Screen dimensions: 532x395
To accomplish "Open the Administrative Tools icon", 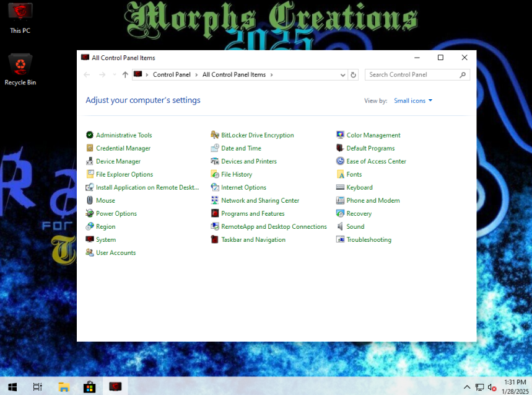I will point(90,135).
